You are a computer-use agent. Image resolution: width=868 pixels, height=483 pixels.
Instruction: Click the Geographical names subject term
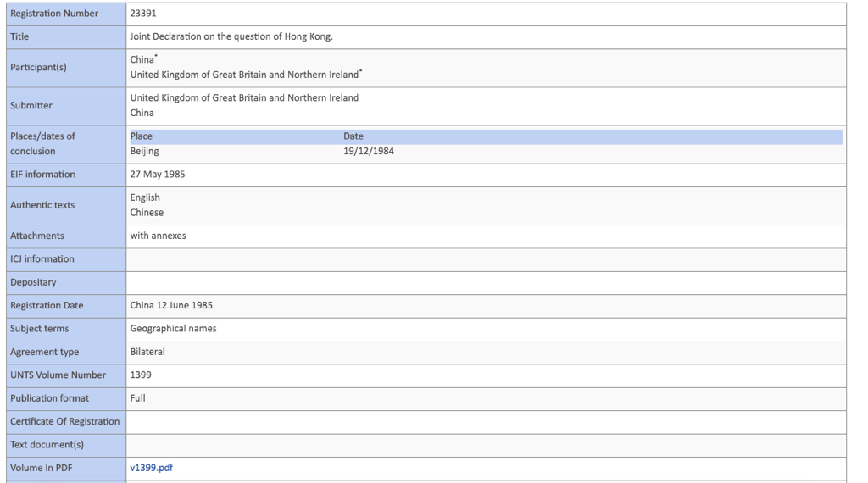[173, 329]
